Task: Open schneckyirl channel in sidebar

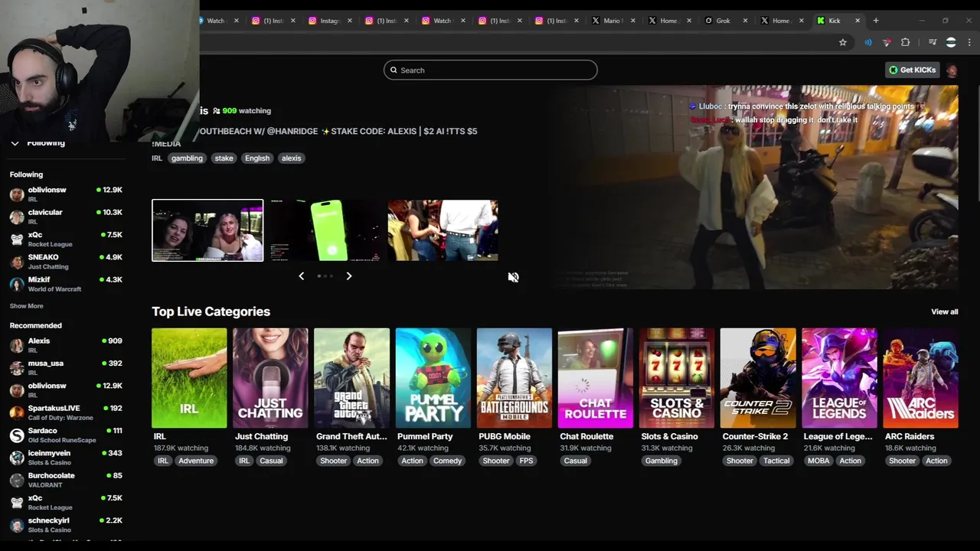Action: click(66, 525)
